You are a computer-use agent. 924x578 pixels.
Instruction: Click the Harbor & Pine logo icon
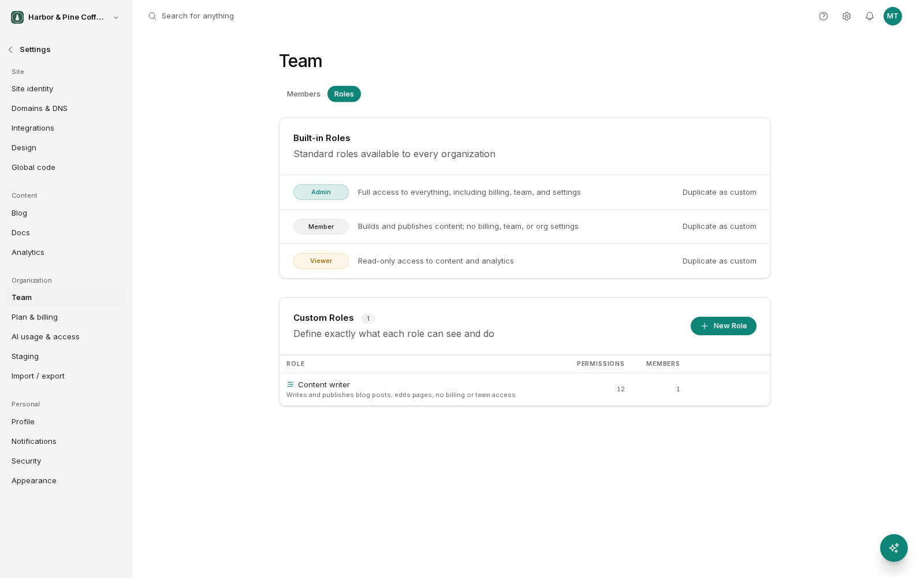coord(17,17)
